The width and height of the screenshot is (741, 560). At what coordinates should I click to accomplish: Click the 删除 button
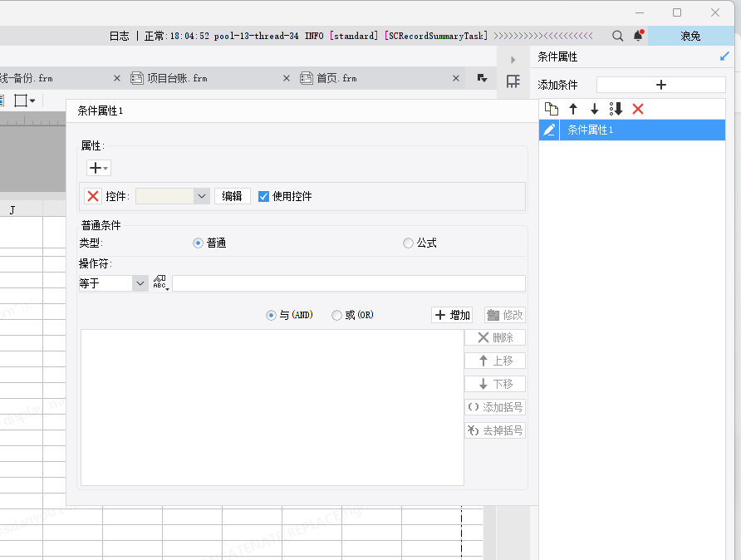coord(495,338)
